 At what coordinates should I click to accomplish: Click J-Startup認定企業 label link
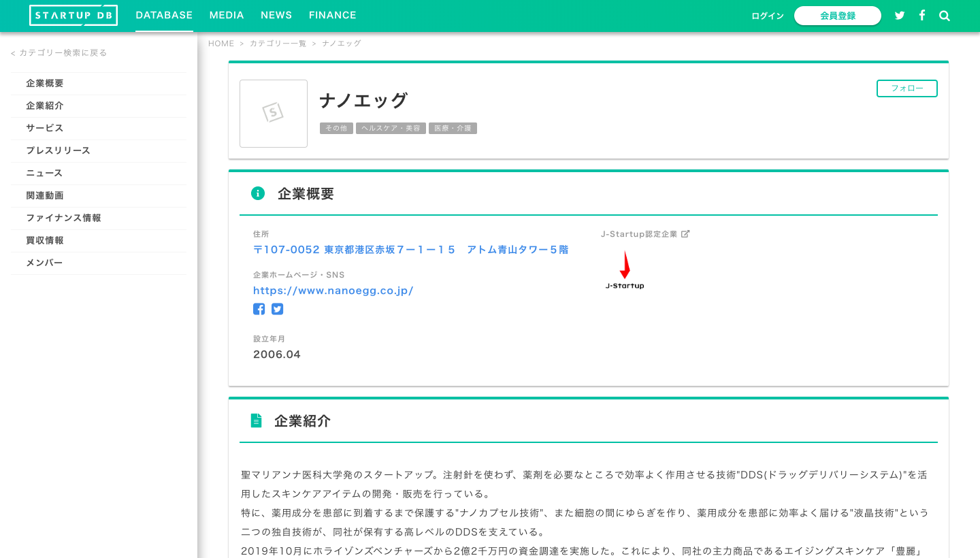(639, 234)
